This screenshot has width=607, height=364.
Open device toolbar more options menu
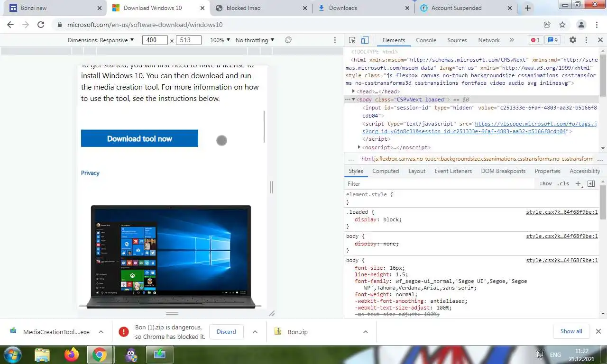click(335, 40)
